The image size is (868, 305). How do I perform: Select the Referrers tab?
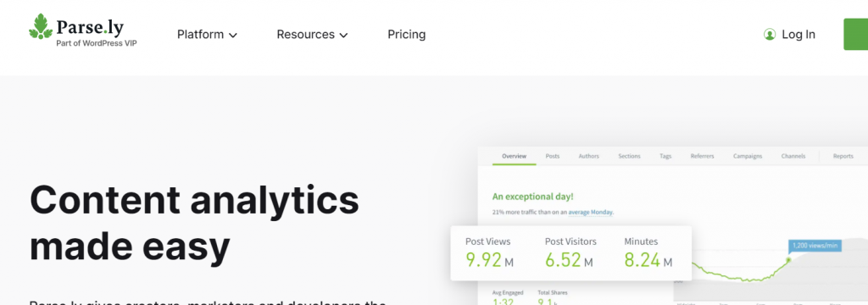702,156
